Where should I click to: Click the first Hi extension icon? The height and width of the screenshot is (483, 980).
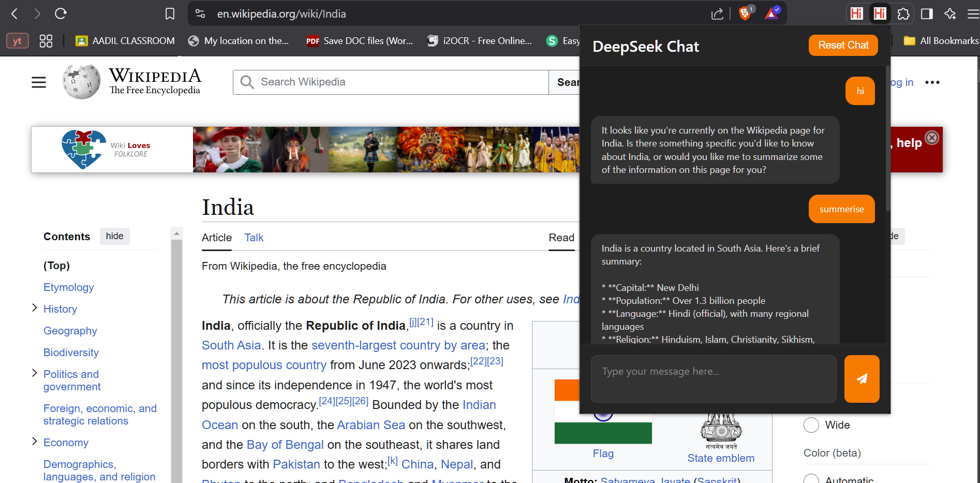857,13
